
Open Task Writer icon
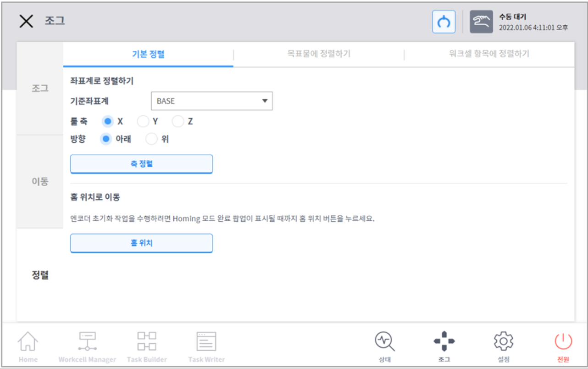pyautogui.click(x=206, y=342)
